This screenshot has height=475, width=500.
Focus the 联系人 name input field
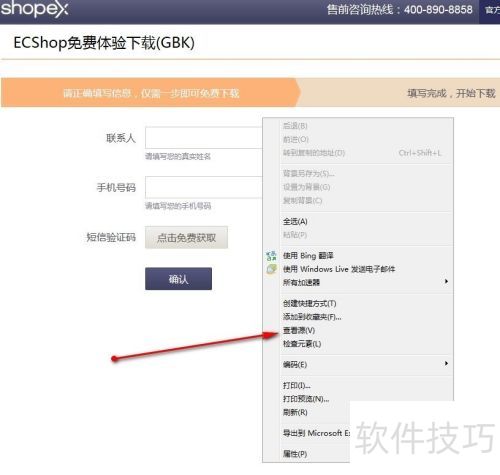(x=204, y=138)
